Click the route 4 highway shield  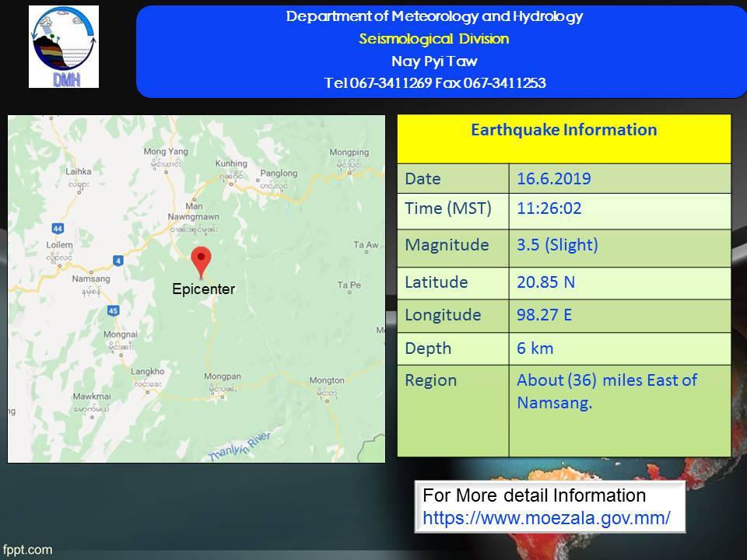point(117,261)
